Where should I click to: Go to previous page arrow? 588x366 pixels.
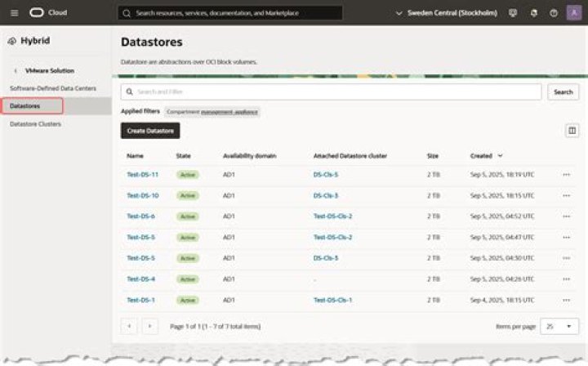pos(129,326)
